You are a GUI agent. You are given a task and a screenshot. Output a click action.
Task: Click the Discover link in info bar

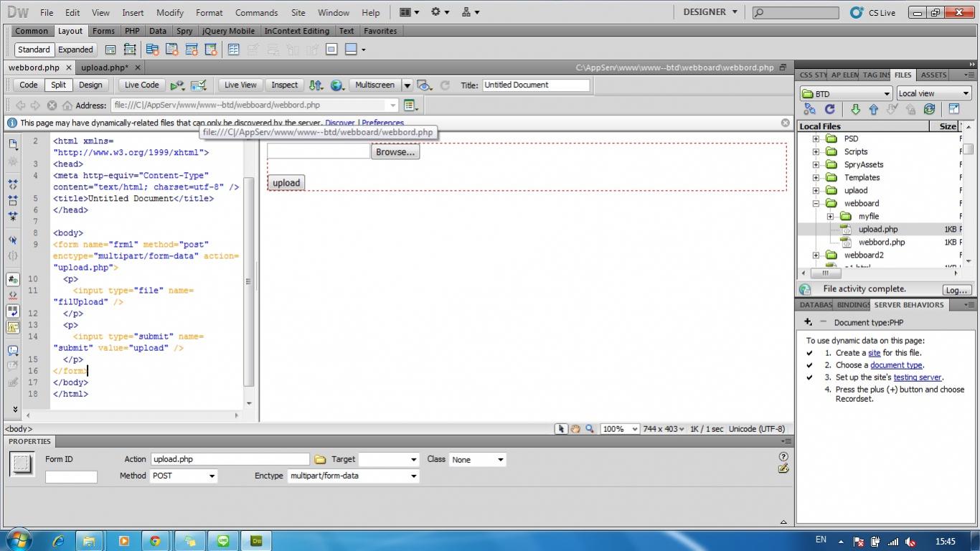click(x=340, y=123)
